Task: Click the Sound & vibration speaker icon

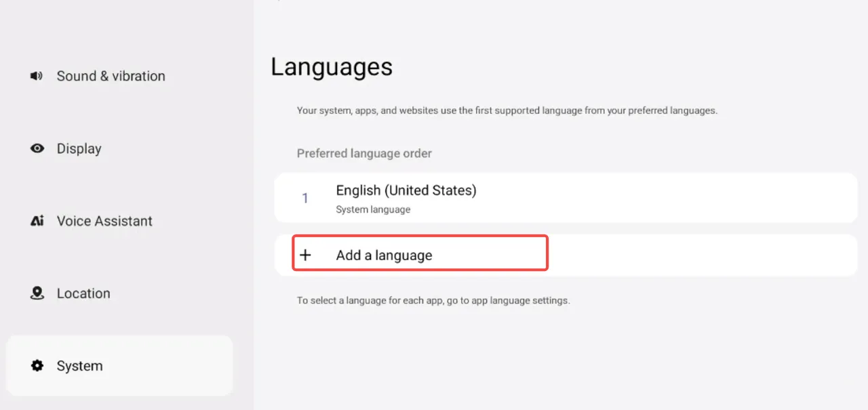Action: [x=37, y=76]
